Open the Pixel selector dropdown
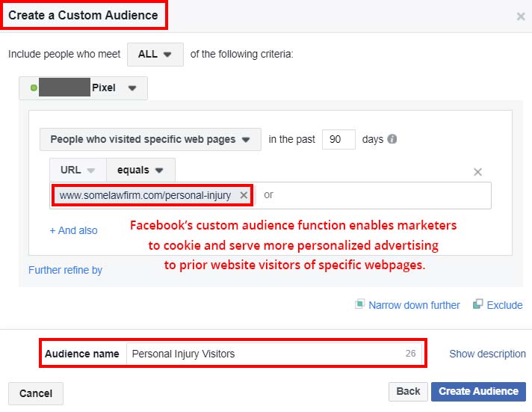 (83, 88)
